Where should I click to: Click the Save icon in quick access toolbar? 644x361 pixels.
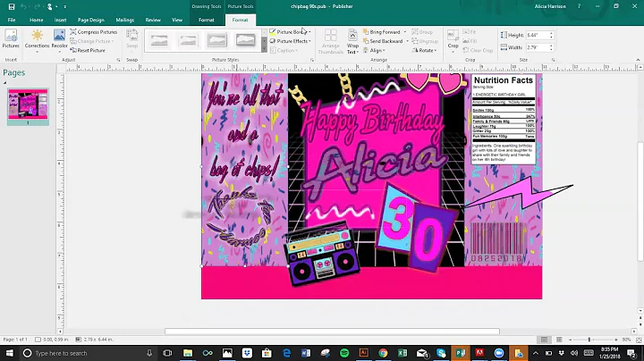tap(12, 6)
